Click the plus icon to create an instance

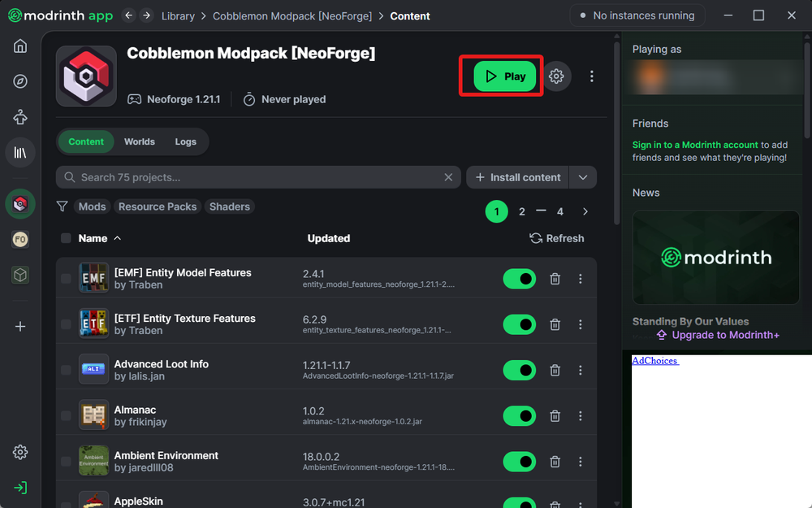coord(20,326)
